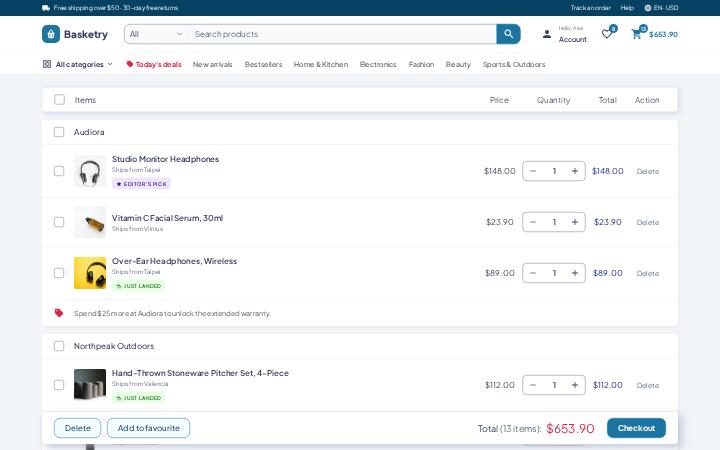Open the All search category dropdown
The image size is (720, 450).
point(156,34)
